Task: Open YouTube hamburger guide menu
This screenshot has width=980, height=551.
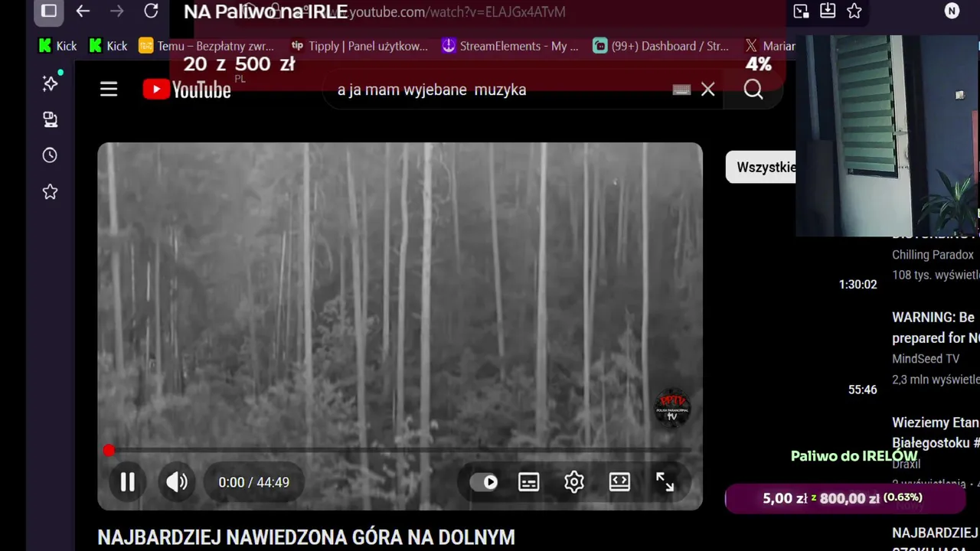Action: (109, 90)
